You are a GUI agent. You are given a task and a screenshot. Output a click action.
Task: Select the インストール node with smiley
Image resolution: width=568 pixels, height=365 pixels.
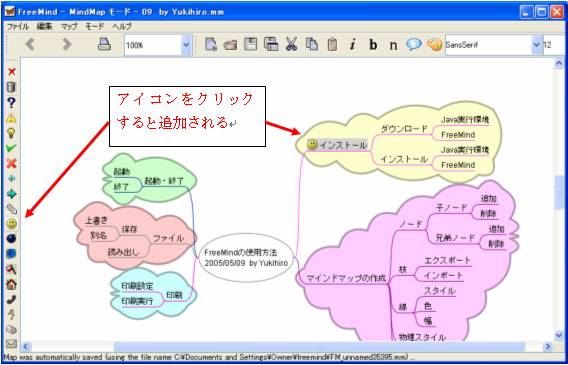(x=337, y=145)
